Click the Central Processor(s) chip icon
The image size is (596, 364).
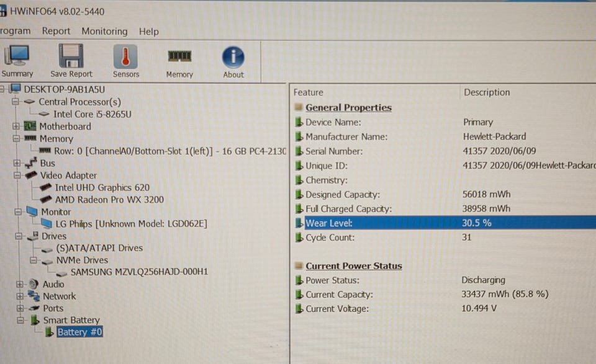[29, 101]
